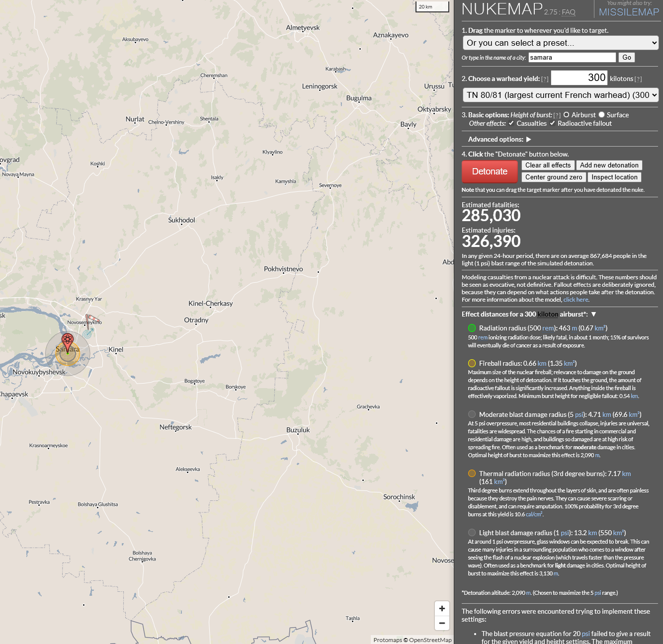
Task: Click the 'Sorochinsk' city label on map
Action: point(399,497)
